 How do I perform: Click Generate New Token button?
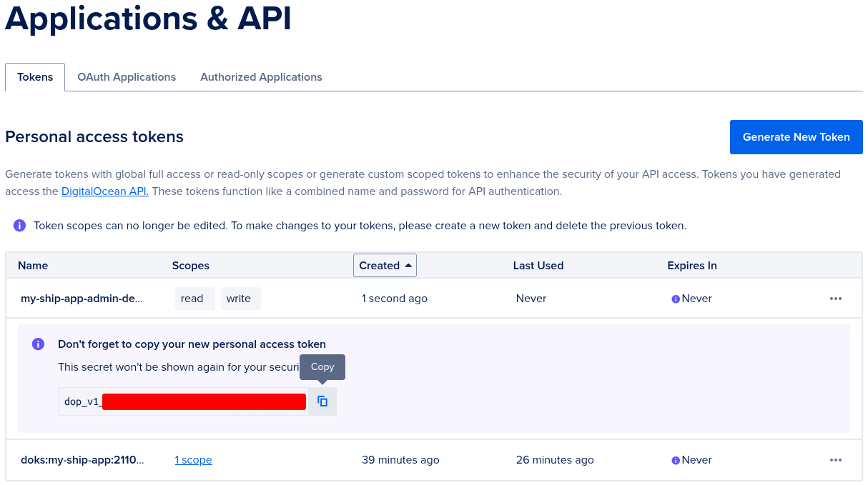[x=796, y=137]
